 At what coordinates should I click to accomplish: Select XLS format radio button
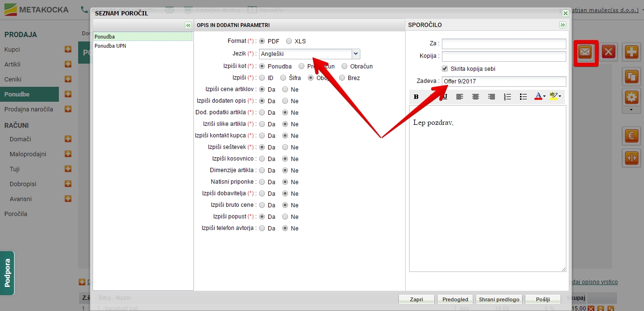point(289,41)
